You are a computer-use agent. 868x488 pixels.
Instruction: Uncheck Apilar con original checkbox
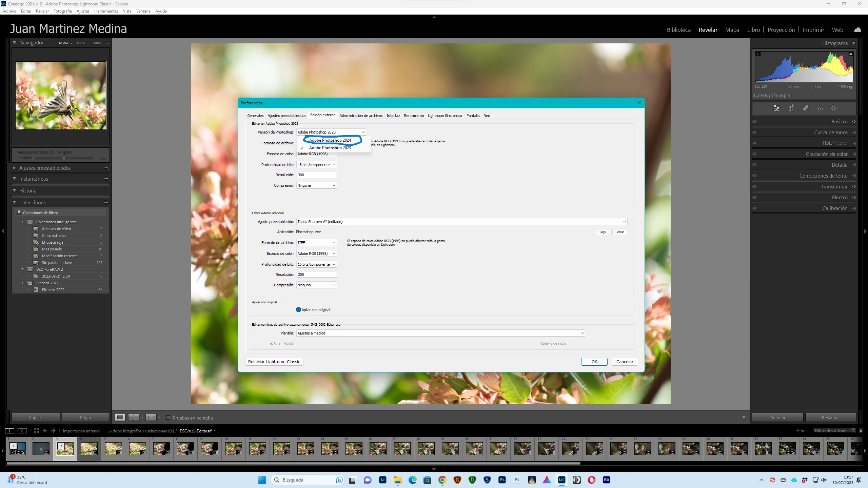(298, 310)
